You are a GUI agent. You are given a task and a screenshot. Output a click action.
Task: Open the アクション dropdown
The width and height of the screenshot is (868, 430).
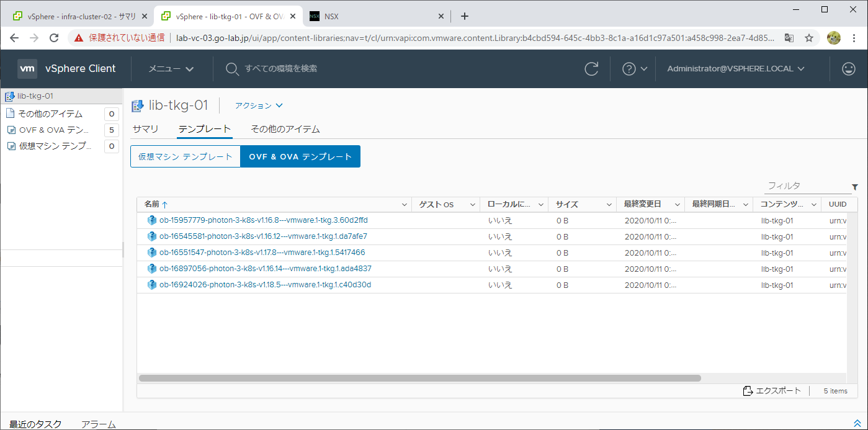click(259, 105)
